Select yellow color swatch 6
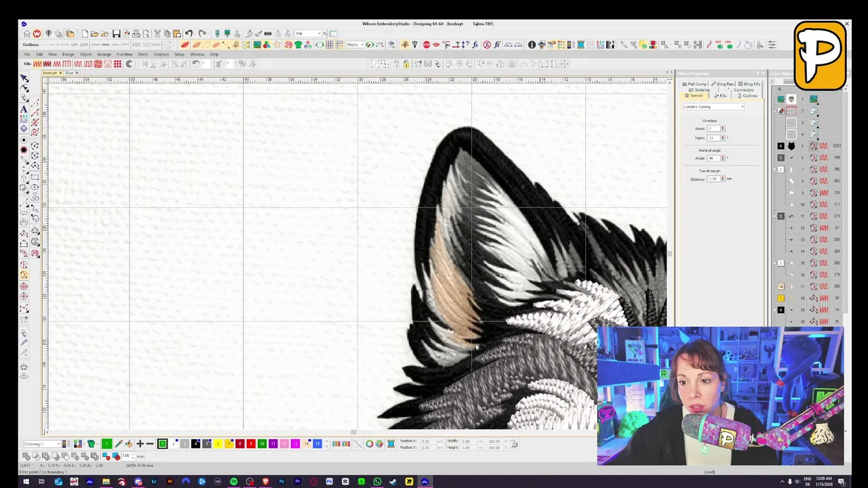This screenshot has width=868, height=488. [218, 444]
